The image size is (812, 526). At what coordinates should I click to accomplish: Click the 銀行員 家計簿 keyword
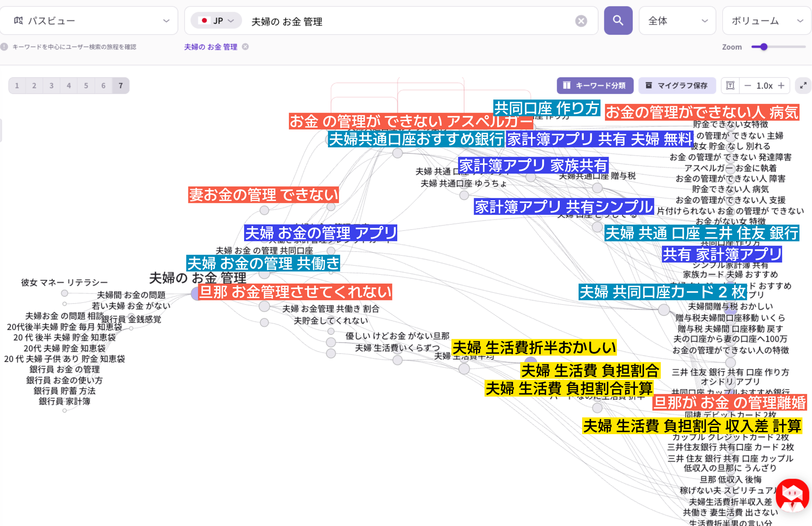pos(64,401)
